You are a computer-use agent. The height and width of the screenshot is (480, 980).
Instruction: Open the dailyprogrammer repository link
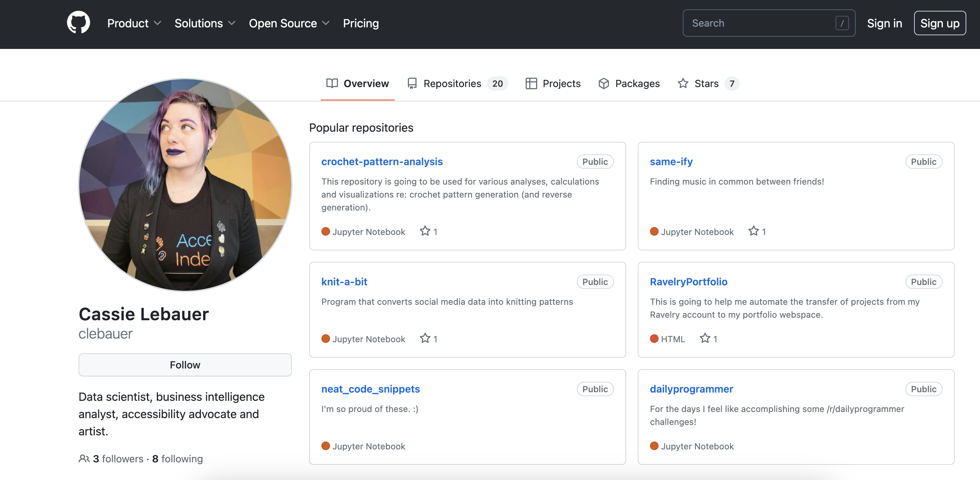coord(691,389)
